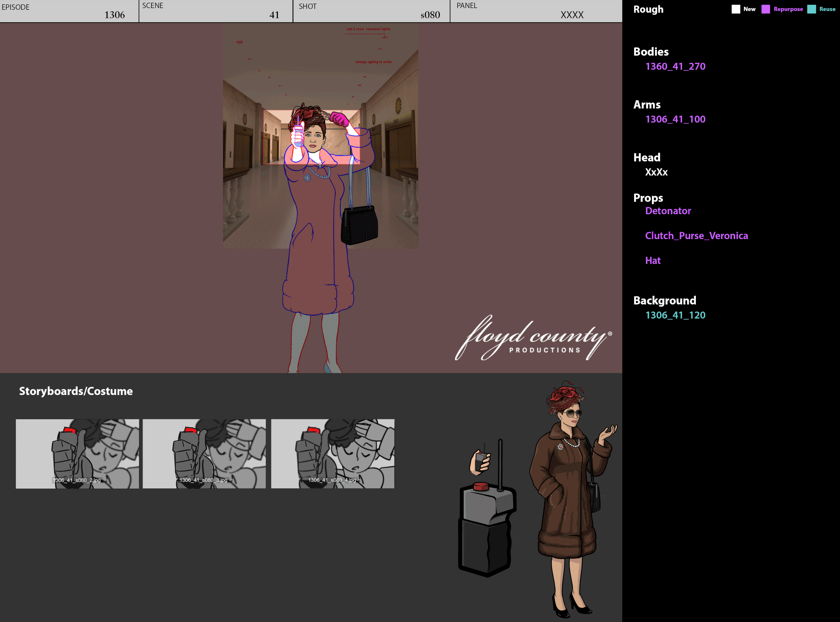The width and height of the screenshot is (840, 622).
Task: Click the detonator prop reference image
Action: 487,508
